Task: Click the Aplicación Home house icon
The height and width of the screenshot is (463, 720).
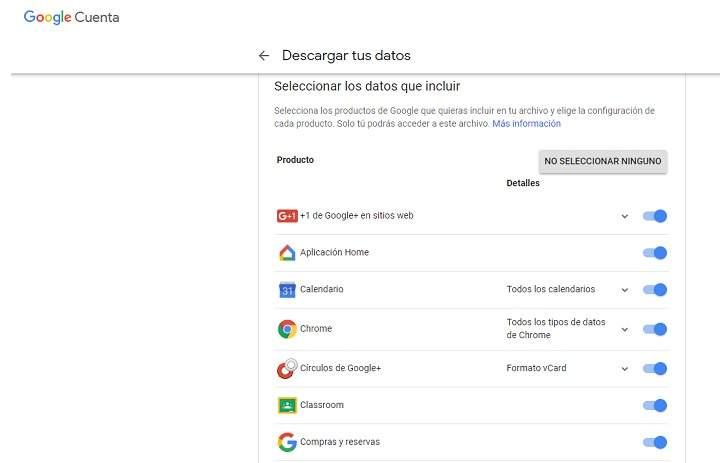Action: click(287, 253)
